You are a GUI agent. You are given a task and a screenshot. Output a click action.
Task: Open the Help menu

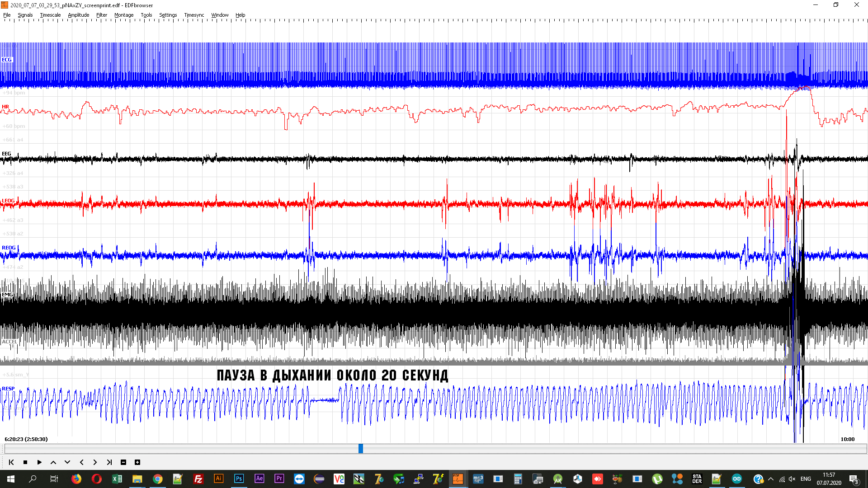[241, 15]
